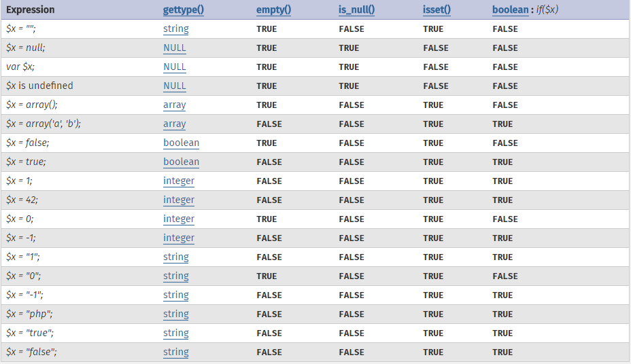Select the $x = "0" expression cell
This screenshot has width=631, height=364.
24,276
